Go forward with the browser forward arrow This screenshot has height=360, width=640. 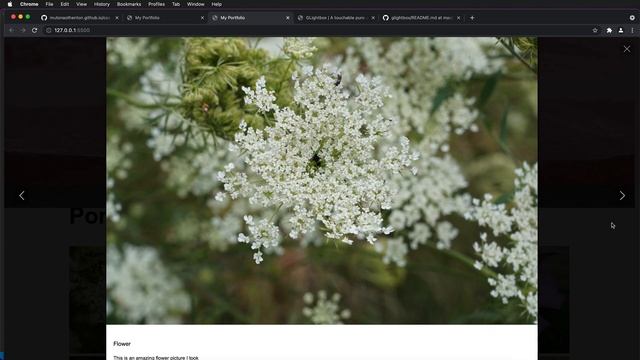click(22, 30)
